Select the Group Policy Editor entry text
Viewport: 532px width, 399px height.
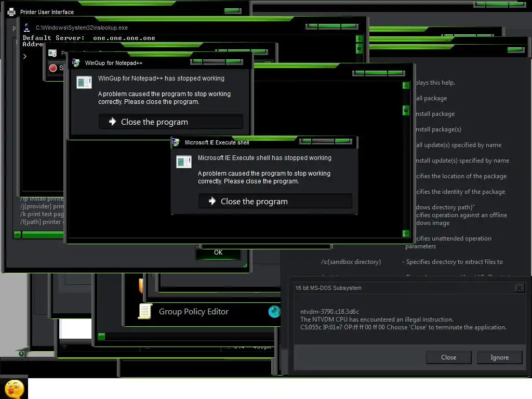(193, 312)
